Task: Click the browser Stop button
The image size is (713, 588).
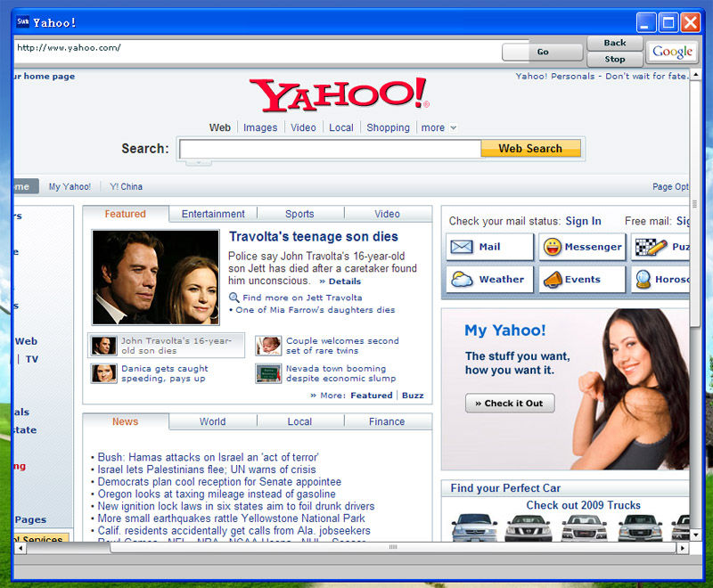Action: pos(615,59)
